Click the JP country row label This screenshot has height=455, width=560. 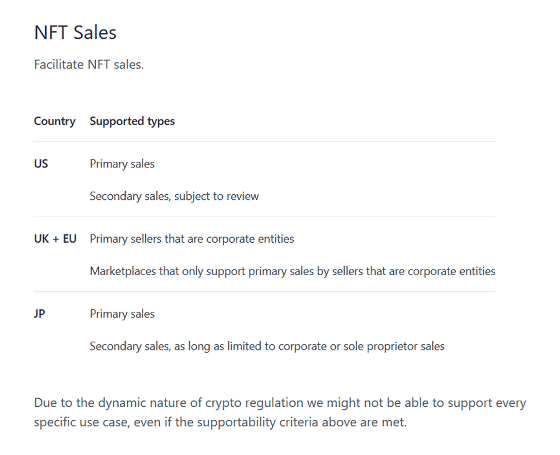tap(40, 314)
